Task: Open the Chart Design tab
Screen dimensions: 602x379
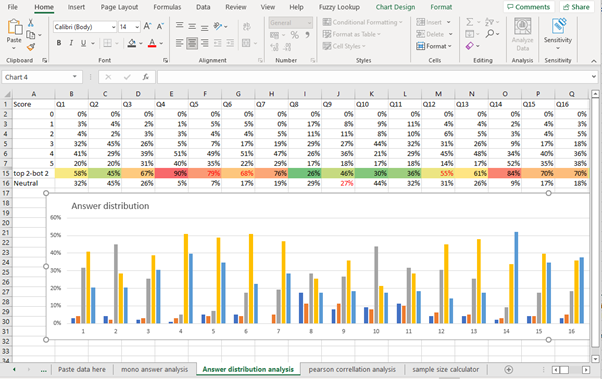Action: pyautogui.click(x=395, y=7)
